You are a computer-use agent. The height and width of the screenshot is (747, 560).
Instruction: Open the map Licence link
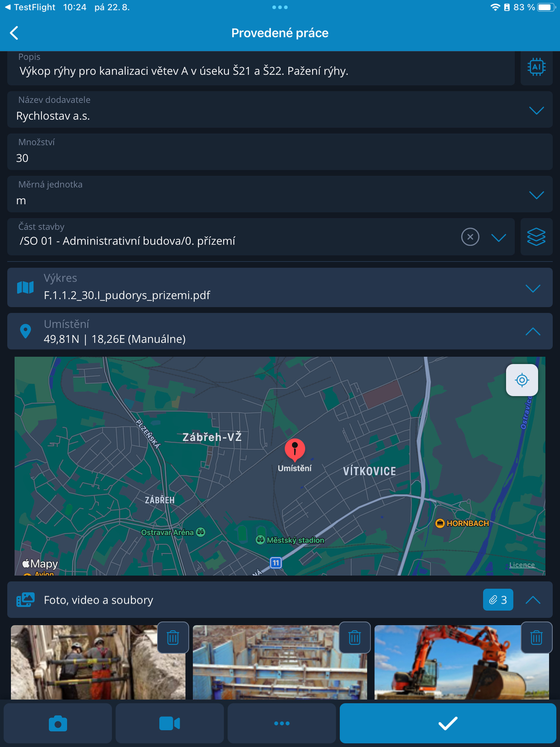click(522, 565)
